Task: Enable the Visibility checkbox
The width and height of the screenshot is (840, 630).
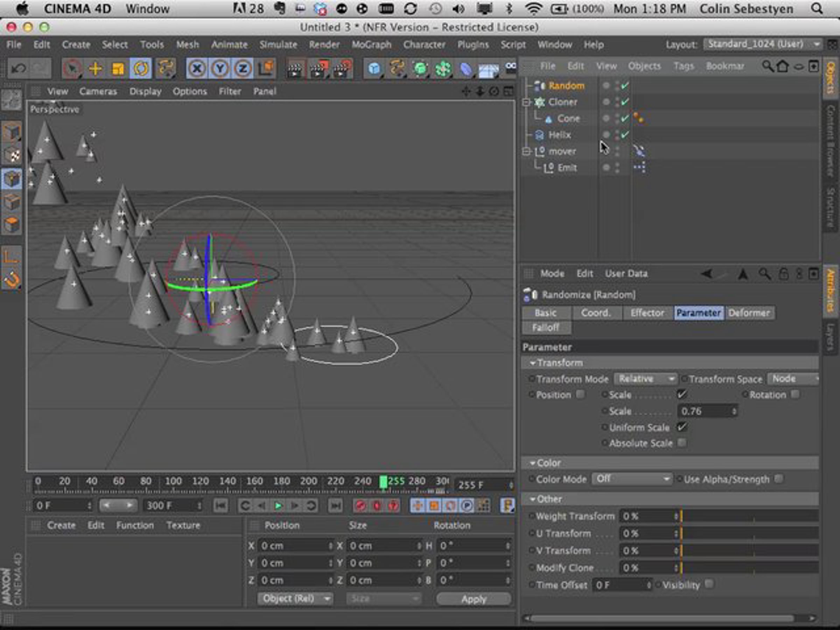Action: [x=709, y=584]
